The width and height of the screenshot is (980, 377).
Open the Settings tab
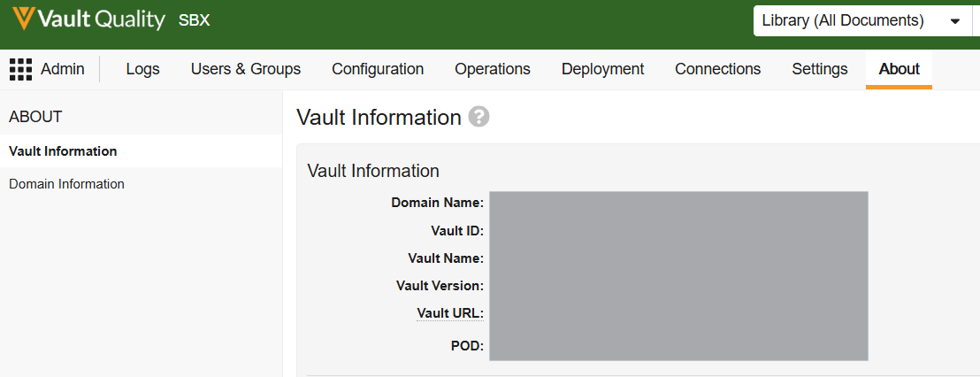tap(819, 69)
